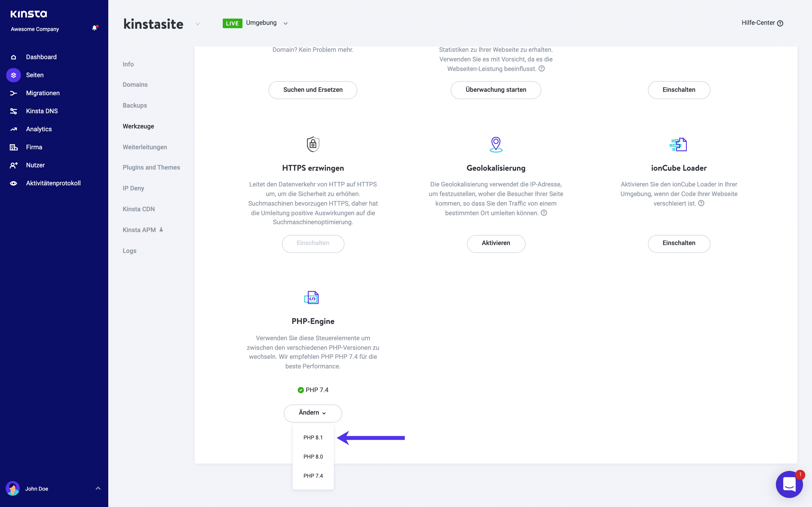The image size is (812, 507).
Task: Switch to the Plugins and Themes section
Action: [x=151, y=167]
